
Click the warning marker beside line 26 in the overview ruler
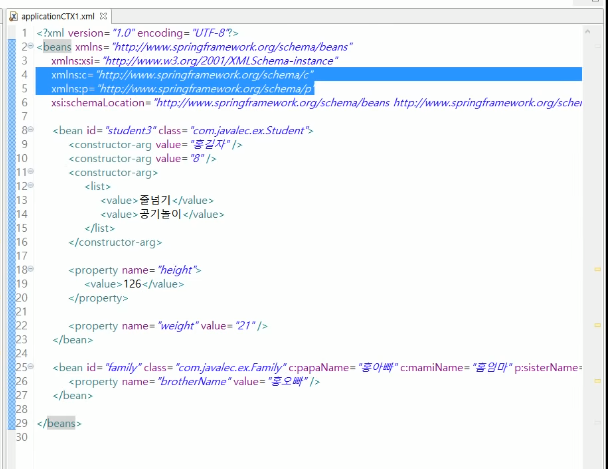598,381
